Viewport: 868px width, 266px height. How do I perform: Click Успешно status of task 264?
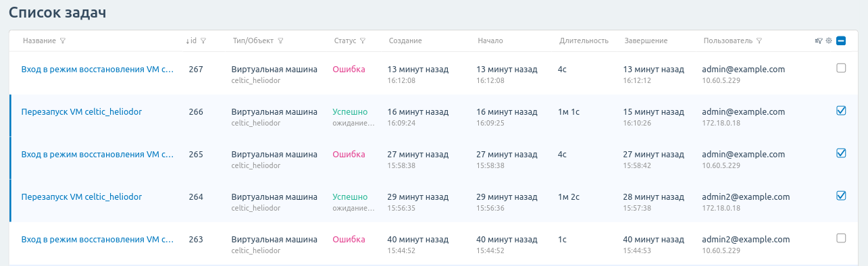pyautogui.click(x=350, y=197)
